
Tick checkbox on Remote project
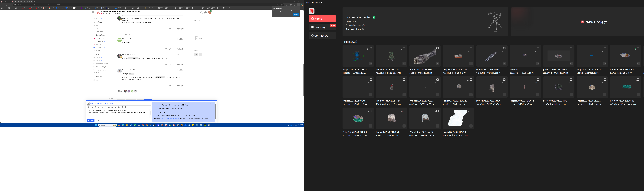pos(538,48)
